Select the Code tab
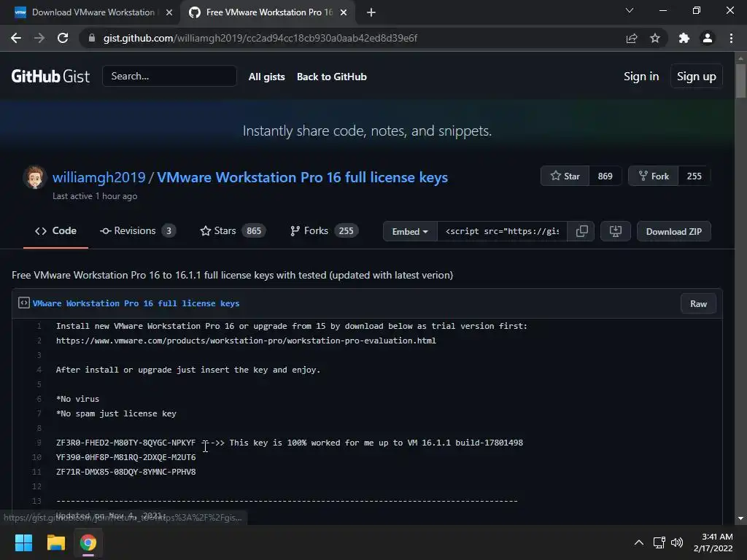This screenshot has height=560, width=747. click(x=55, y=231)
